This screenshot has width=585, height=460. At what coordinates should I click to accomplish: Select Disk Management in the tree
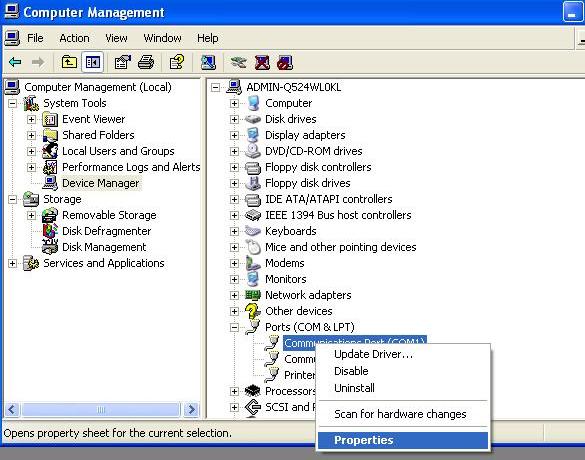coord(104,247)
